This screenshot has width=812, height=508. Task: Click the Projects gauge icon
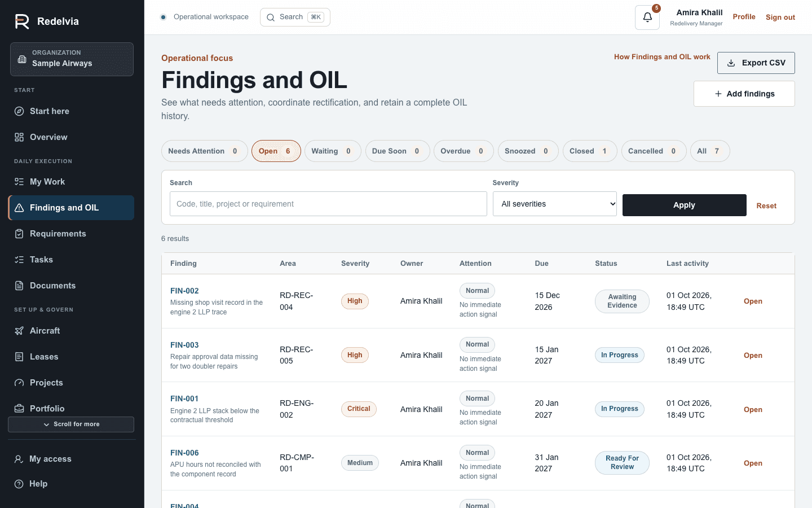pyautogui.click(x=19, y=383)
